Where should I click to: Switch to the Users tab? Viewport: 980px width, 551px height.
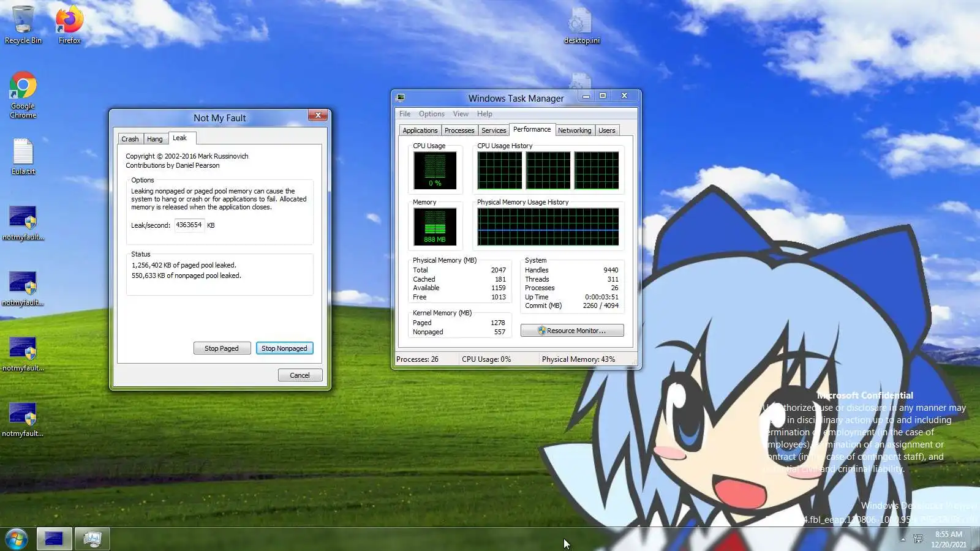coord(607,130)
